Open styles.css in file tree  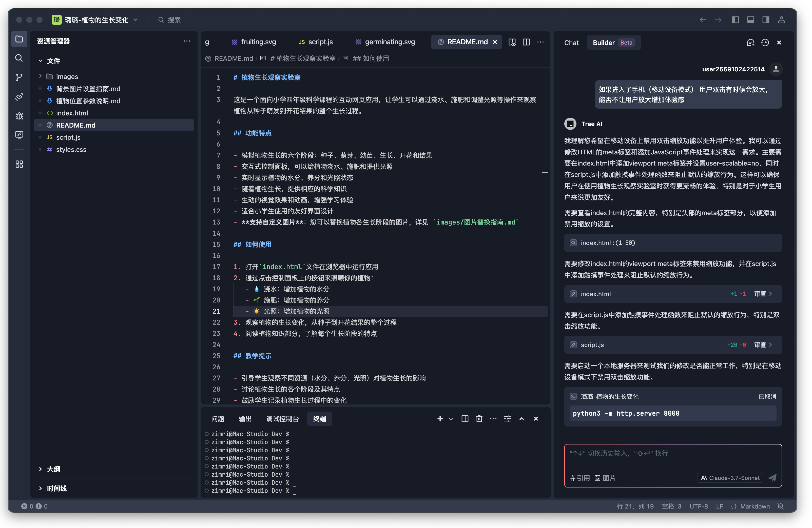tap(114, 149)
